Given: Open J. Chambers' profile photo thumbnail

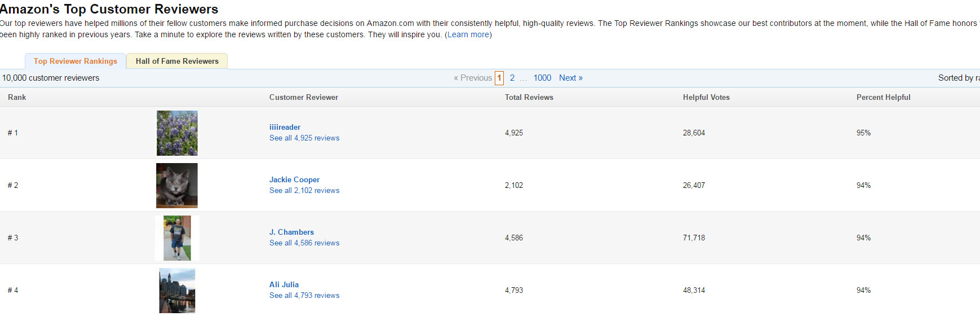Looking at the screenshot, I should (177, 238).
